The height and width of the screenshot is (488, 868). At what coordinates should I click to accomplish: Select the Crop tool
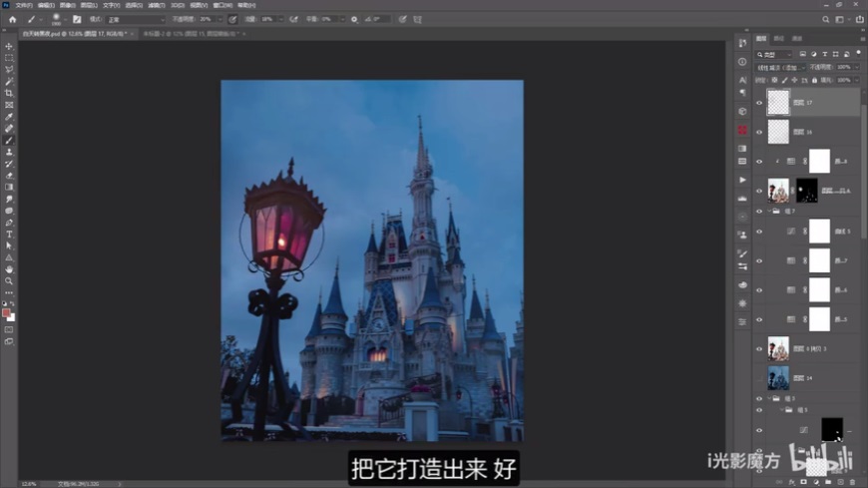[9, 93]
